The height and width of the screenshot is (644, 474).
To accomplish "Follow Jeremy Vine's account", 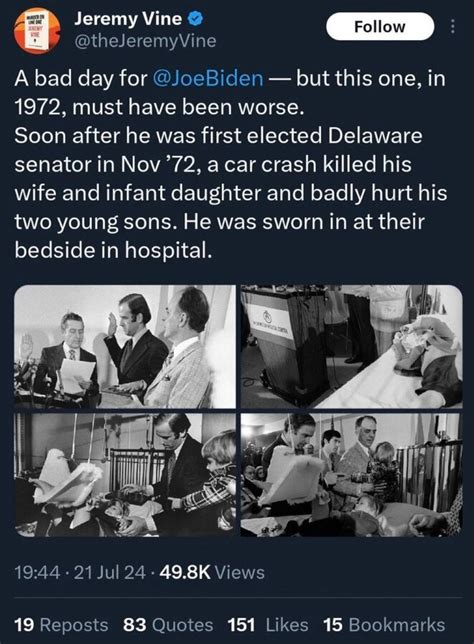I will (380, 27).
